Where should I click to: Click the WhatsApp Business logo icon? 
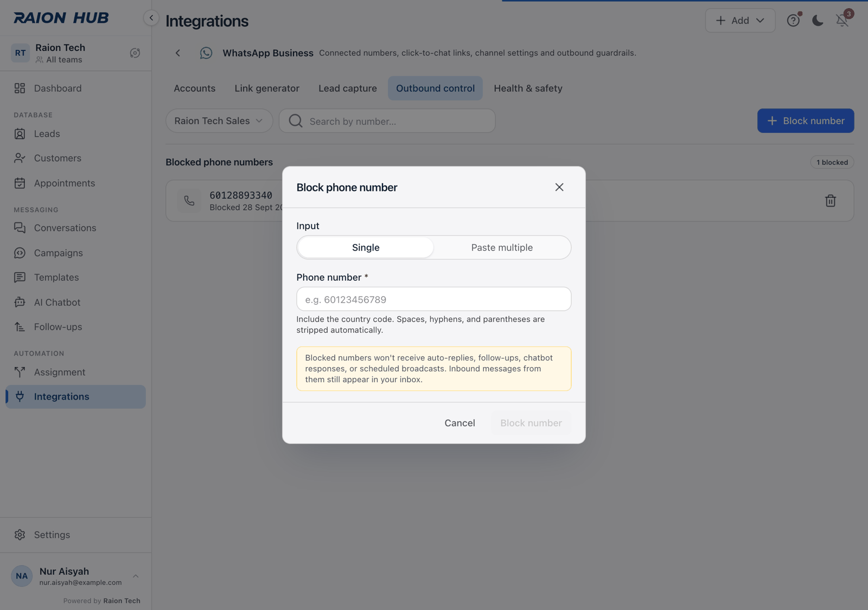(206, 53)
